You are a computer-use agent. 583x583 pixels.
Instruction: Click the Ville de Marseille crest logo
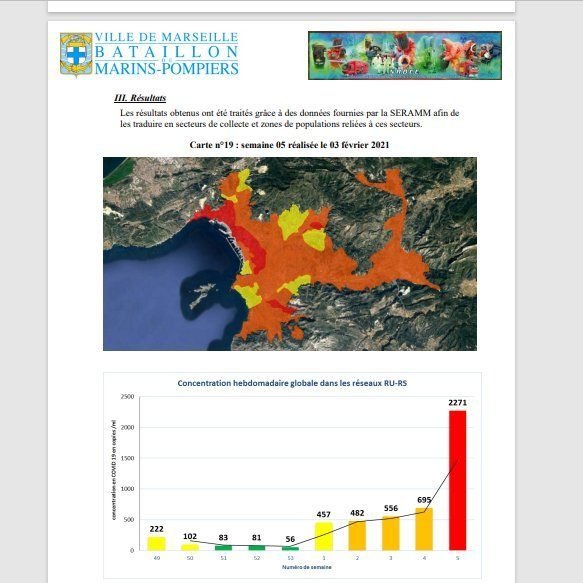click(76, 54)
